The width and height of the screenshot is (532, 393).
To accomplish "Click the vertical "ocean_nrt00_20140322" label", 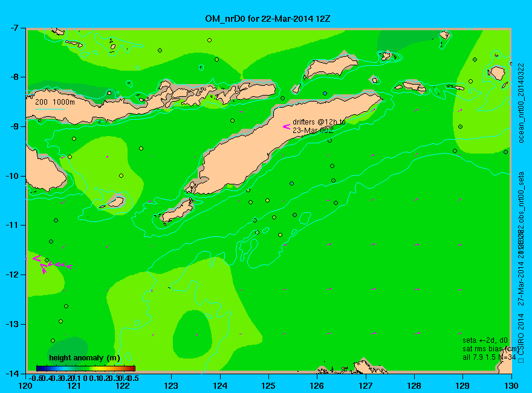I will (x=521, y=103).
